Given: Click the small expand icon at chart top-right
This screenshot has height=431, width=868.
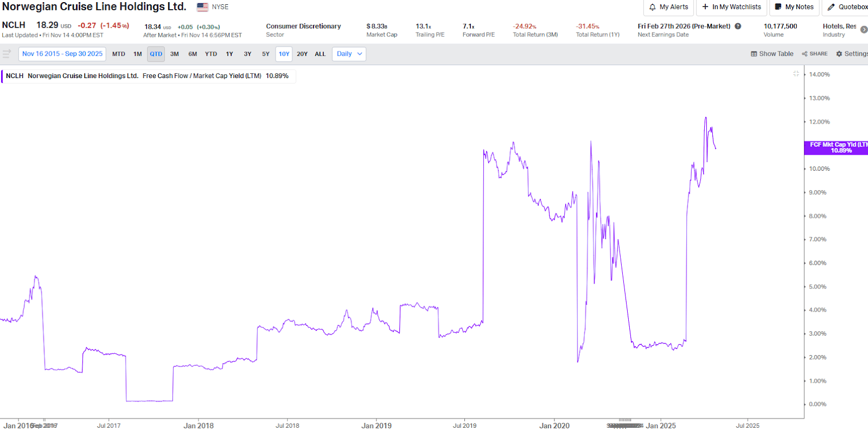Looking at the screenshot, I should pos(796,74).
